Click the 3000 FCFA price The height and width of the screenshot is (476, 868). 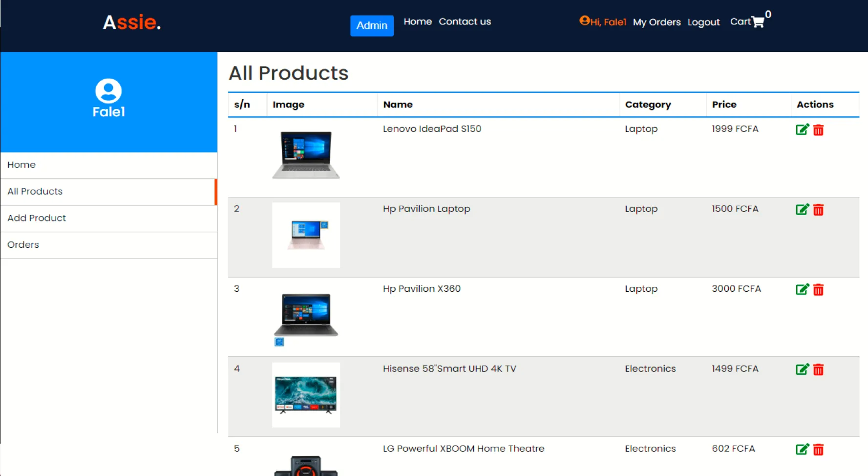click(x=736, y=288)
